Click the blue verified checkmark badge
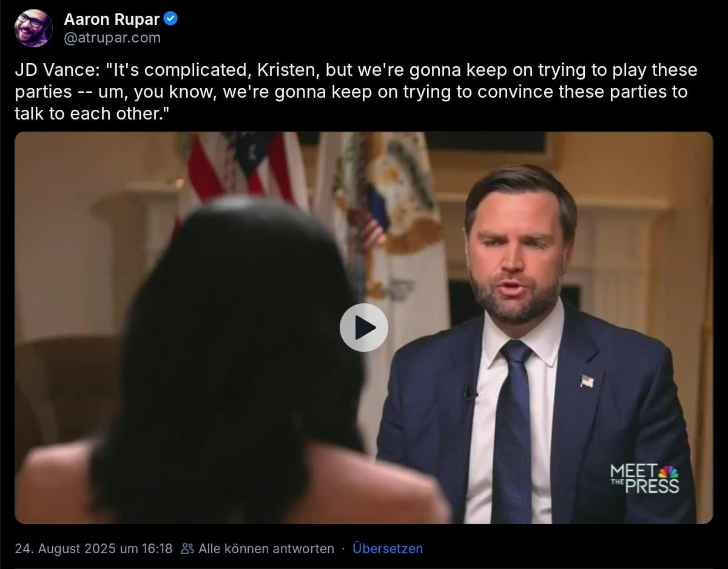 [x=171, y=19]
